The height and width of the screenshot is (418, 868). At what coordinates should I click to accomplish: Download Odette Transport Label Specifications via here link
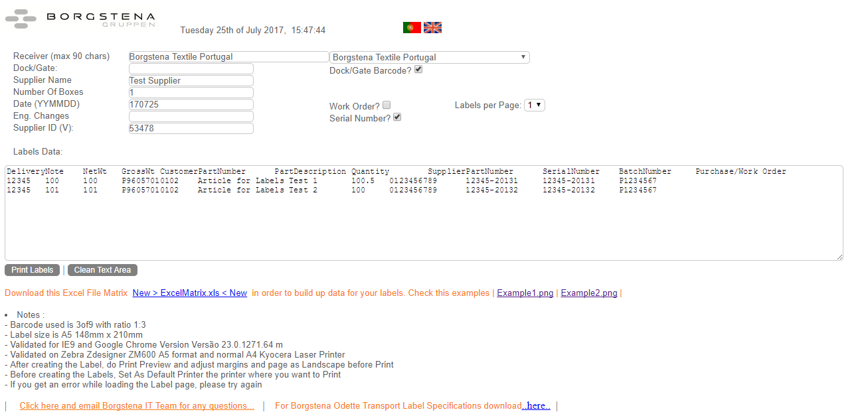click(x=535, y=405)
